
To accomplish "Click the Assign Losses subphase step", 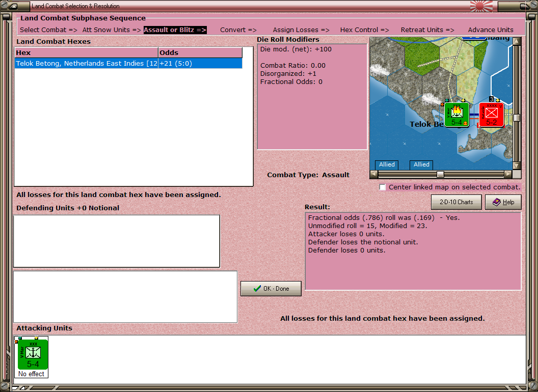I will pyautogui.click(x=301, y=30).
